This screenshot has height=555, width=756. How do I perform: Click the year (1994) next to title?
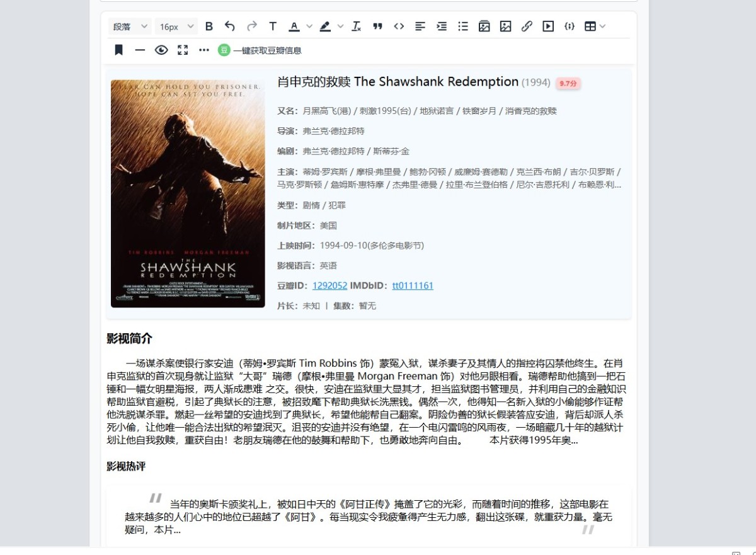tap(536, 83)
